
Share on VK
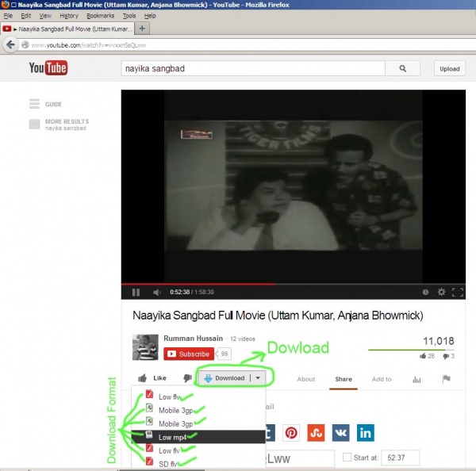340,433
